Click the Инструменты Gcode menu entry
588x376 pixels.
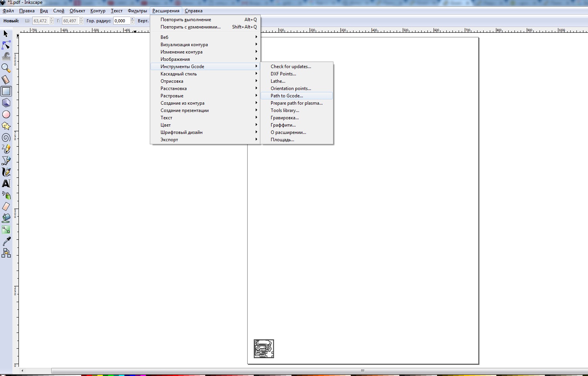pyautogui.click(x=205, y=67)
